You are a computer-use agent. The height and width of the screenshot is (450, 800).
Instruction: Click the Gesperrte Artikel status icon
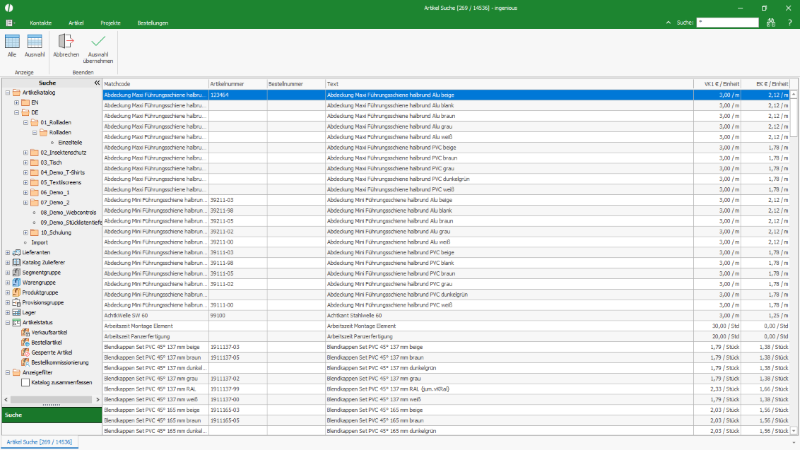coord(25,353)
